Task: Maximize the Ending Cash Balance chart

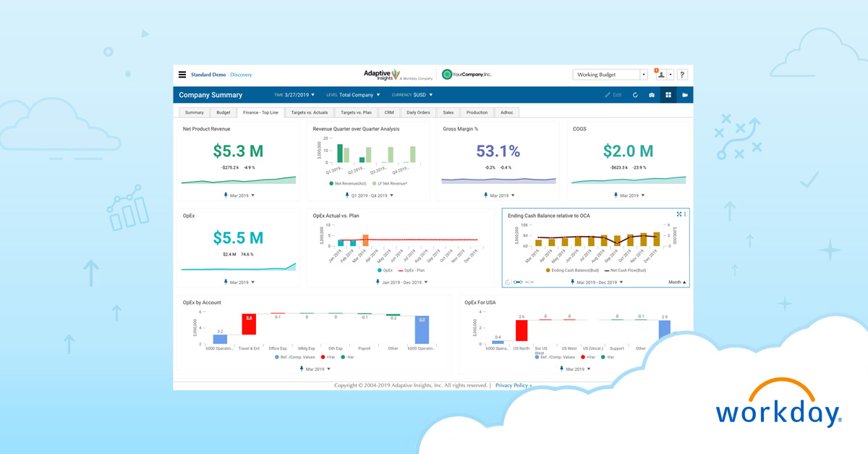Action: click(679, 214)
